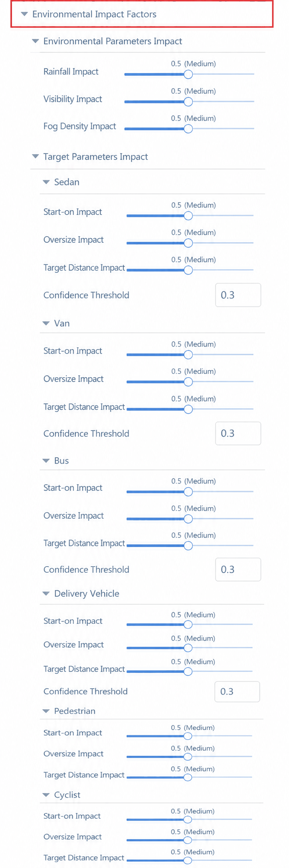The image size is (289, 868).
Task: Collapse the Target Parameters Impact group
Action: [35, 157]
